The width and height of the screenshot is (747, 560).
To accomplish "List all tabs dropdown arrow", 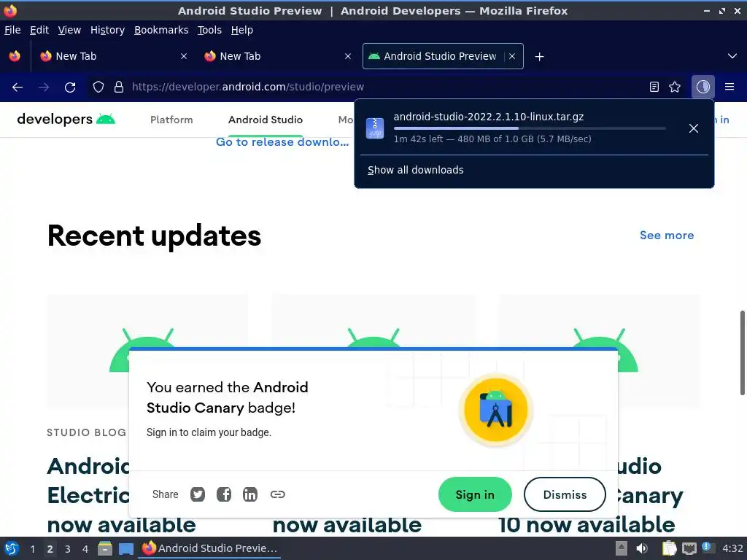I will tap(732, 56).
